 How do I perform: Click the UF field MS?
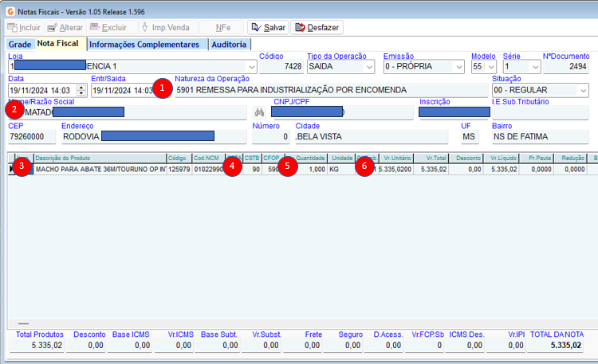[470, 137]
